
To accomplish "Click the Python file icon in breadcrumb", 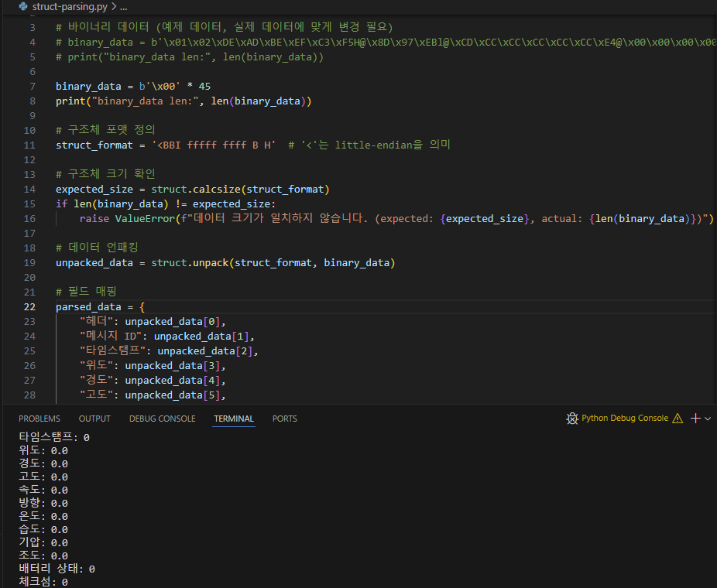I will pyautogui.click(x=23, y=6).
